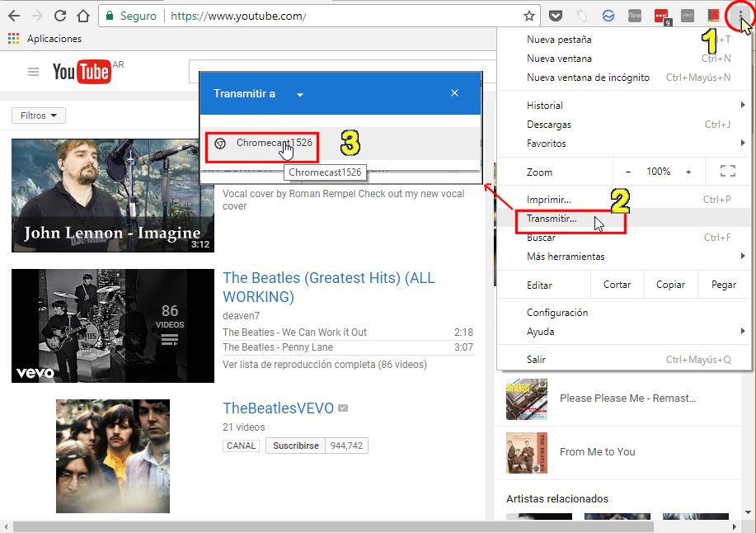Viewport: 756px width, 533px height.
Task: Expand the Ayuda submenu
Action: pyautogui.click(x=624, y=332)
